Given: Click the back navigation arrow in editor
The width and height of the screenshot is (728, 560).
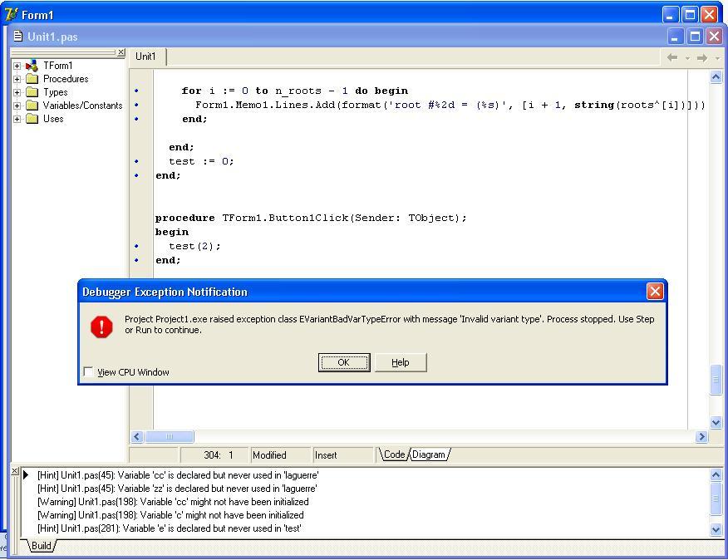Looking at the screenshot, I should click(673, 57).
